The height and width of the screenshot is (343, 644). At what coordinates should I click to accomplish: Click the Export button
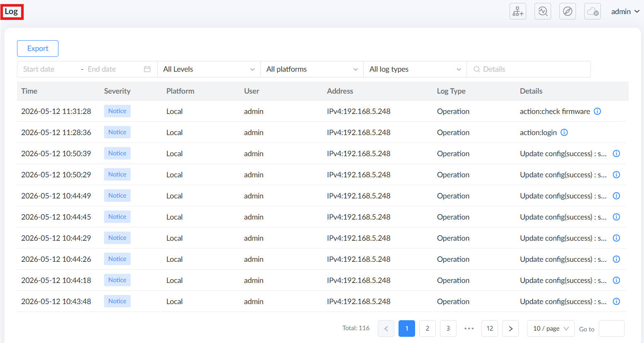coord(38,48)
